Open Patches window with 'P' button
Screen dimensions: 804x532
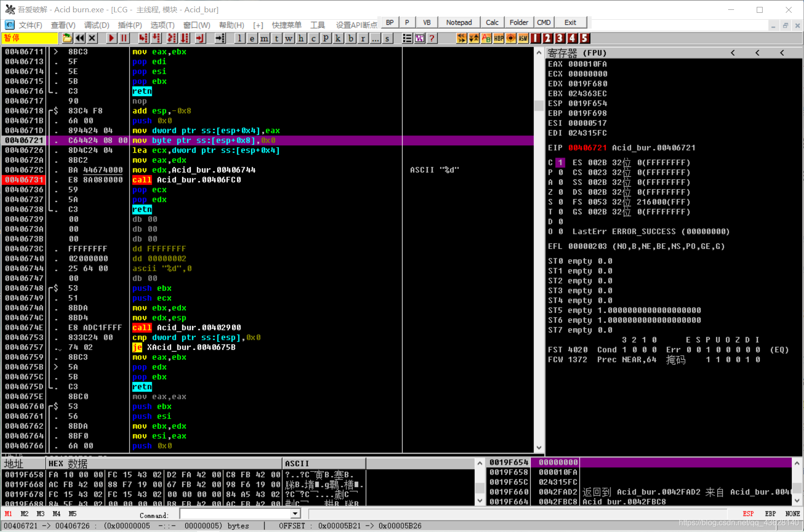pos(326,38)
